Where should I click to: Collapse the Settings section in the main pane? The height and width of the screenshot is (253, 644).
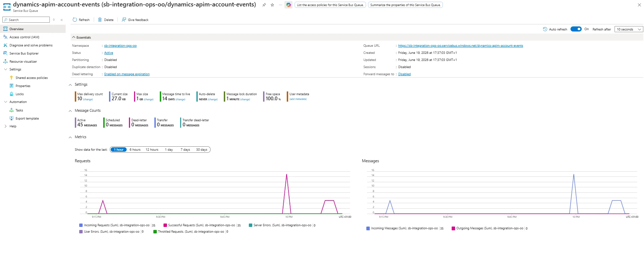[x=70, y=85]
